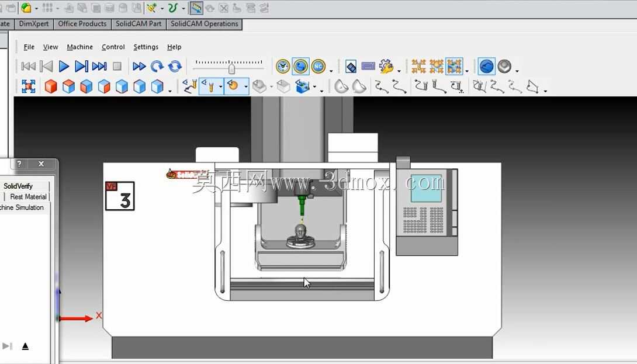The height and width of the screenshot is (364, 637).
Task: Open the View menu
Action: click(50, 47)
